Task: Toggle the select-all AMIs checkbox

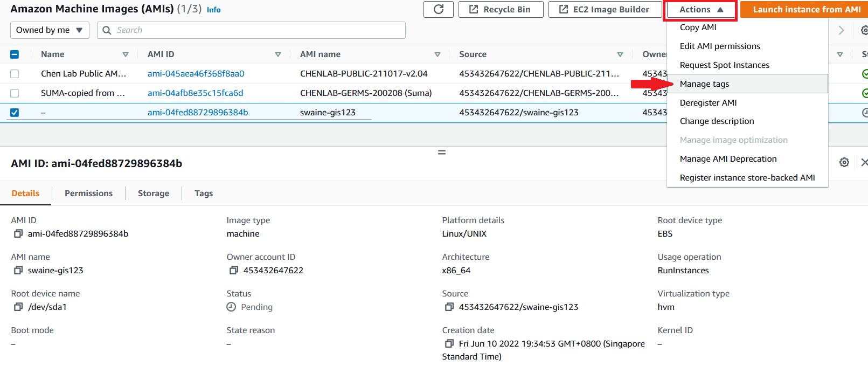Action: coord(15,54)
